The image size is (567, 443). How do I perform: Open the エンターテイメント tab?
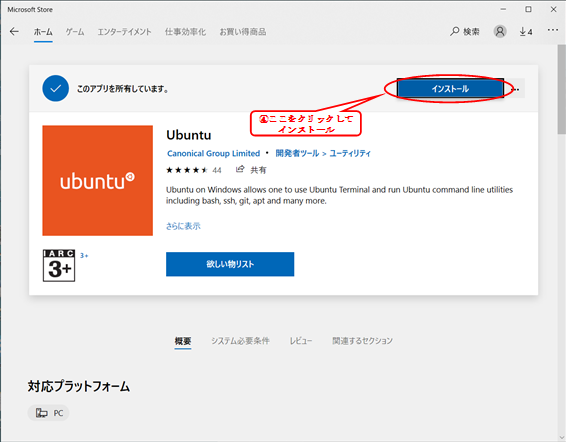coord(124,32)
